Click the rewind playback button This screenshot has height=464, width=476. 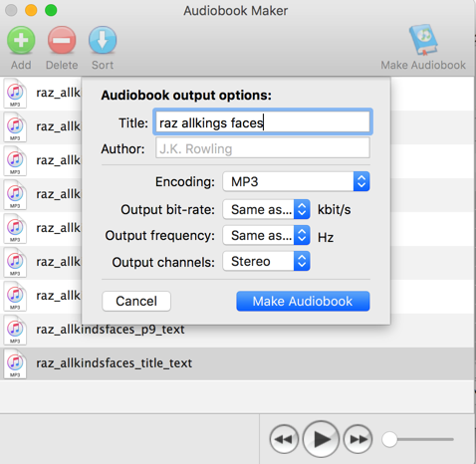point(284,439)
